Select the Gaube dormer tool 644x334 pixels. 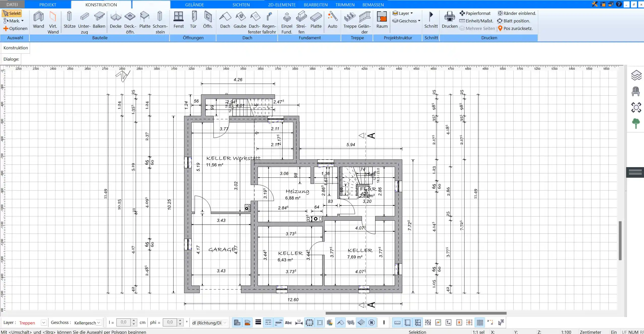point(240,20)
